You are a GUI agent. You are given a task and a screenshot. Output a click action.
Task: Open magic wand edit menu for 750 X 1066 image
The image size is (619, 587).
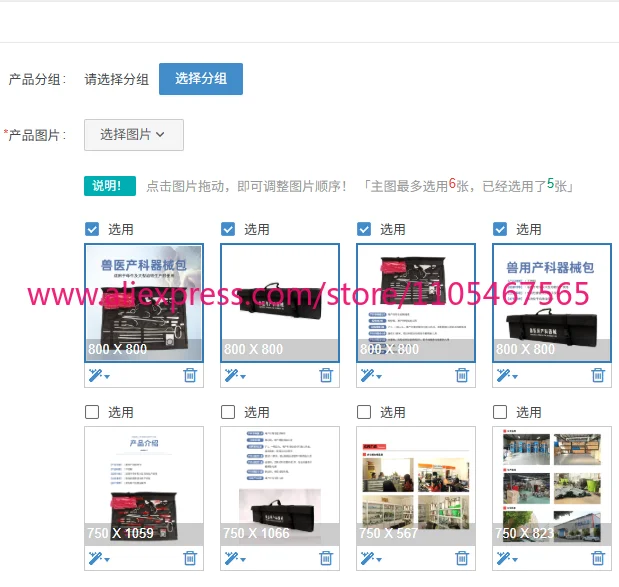[x=235, y=559]
